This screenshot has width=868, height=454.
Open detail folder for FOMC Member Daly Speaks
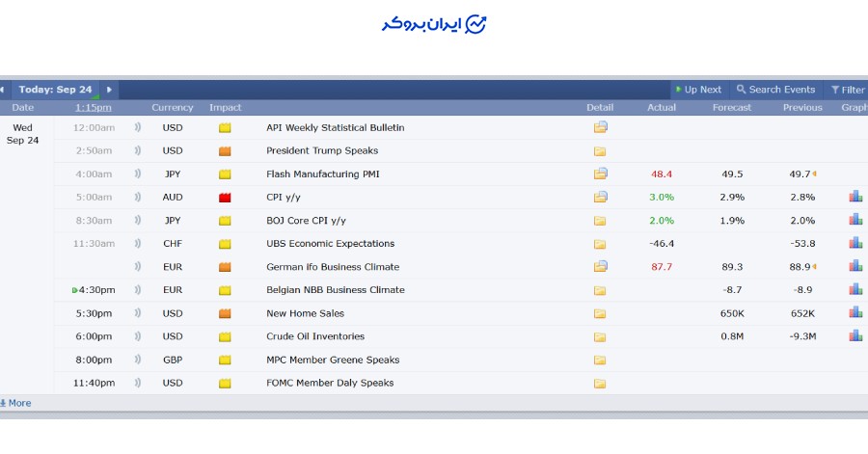click(600, 383)
